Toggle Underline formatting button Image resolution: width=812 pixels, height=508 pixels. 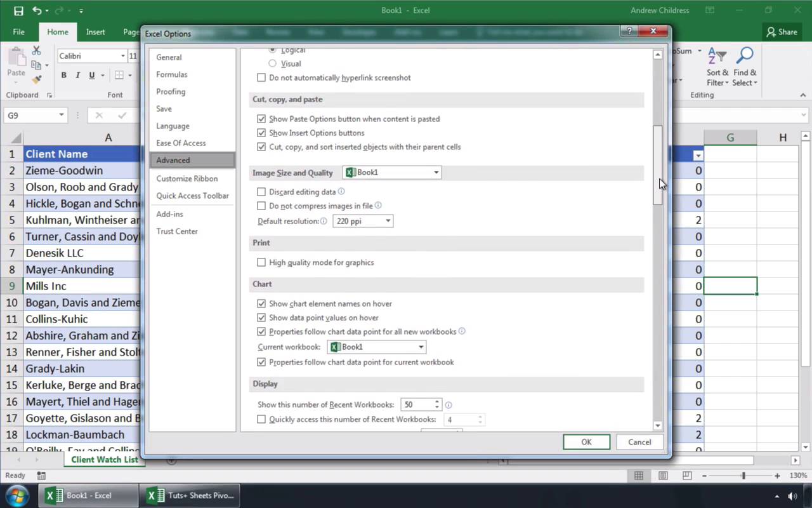(92, 76)
